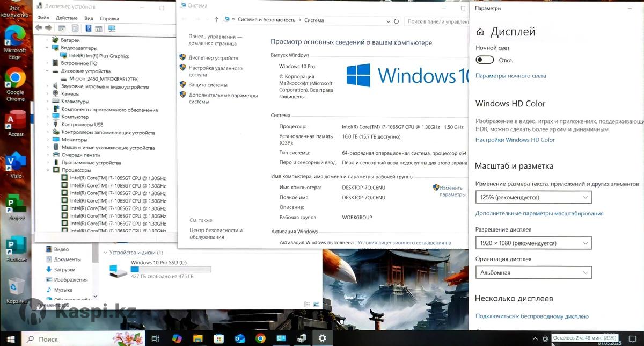Click the Forward arrow in Device Manager toolbar

pyautogui.click(x=48, y=28)
